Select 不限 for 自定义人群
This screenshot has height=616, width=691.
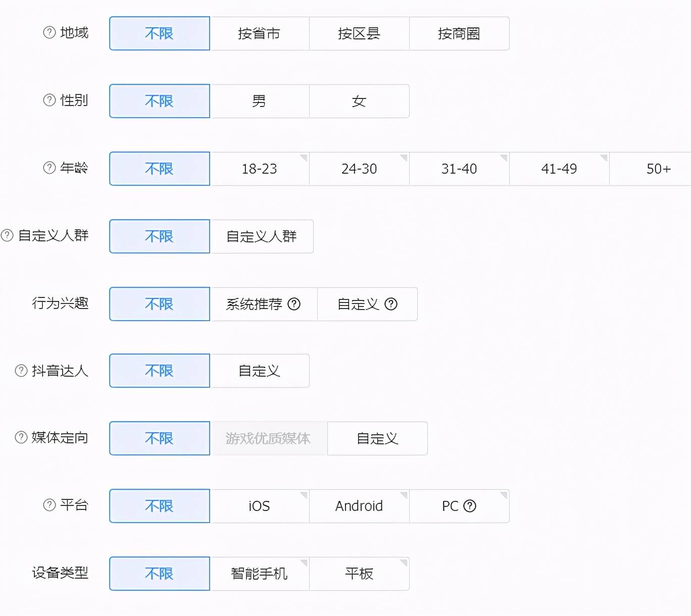point(160,236)
